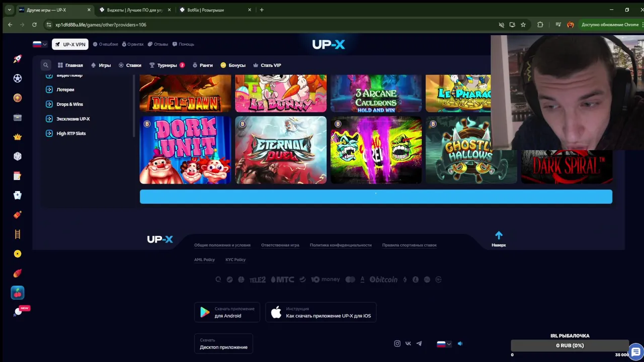
Task: Select the cherry slots icon in the sidebar
Action: [18, 293]
